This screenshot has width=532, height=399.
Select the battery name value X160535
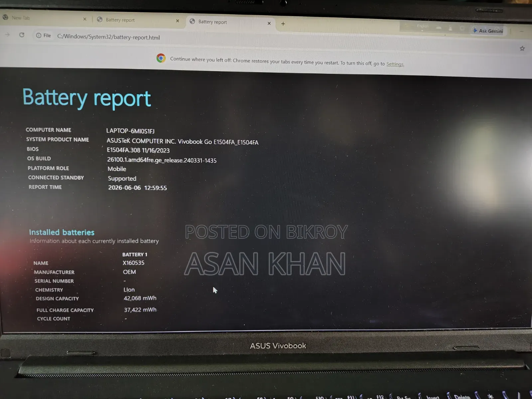[134, 263]
